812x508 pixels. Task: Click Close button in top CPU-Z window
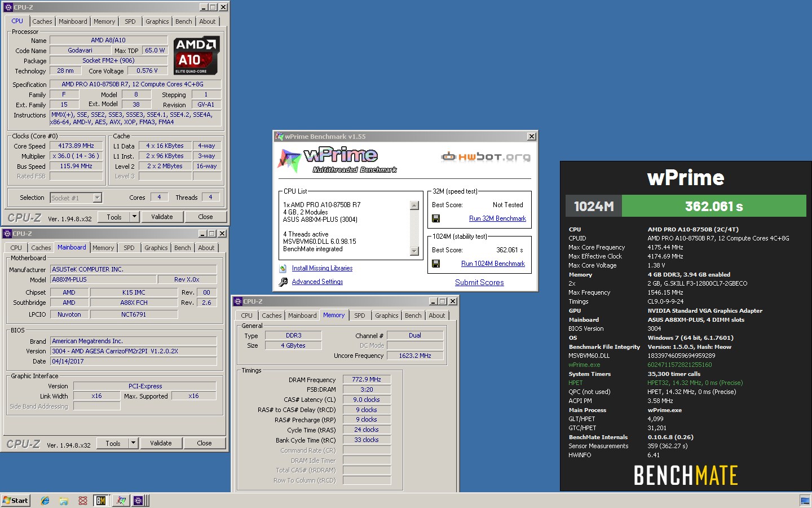(x=205, y=217)
